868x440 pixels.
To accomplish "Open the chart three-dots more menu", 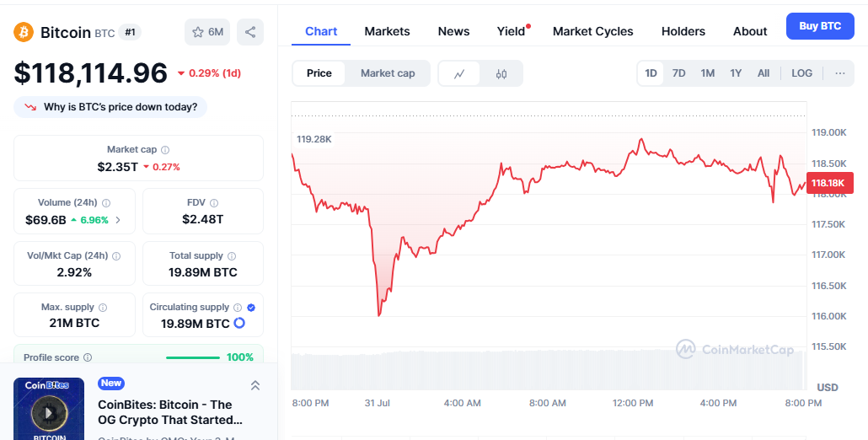I will (839, 73).
